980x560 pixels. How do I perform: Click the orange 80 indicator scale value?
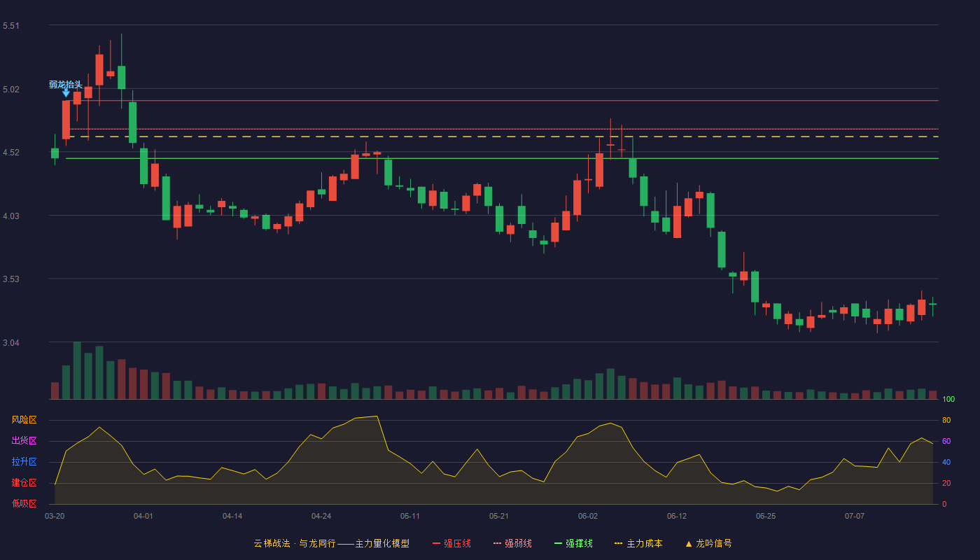946,420
